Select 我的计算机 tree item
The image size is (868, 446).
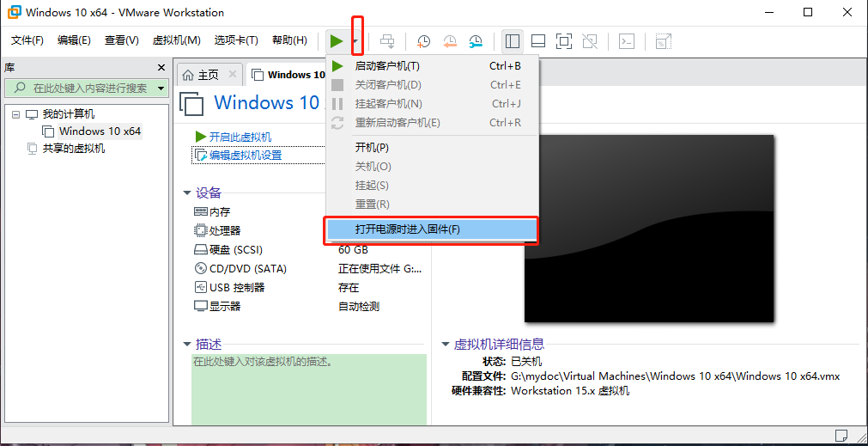69,114
